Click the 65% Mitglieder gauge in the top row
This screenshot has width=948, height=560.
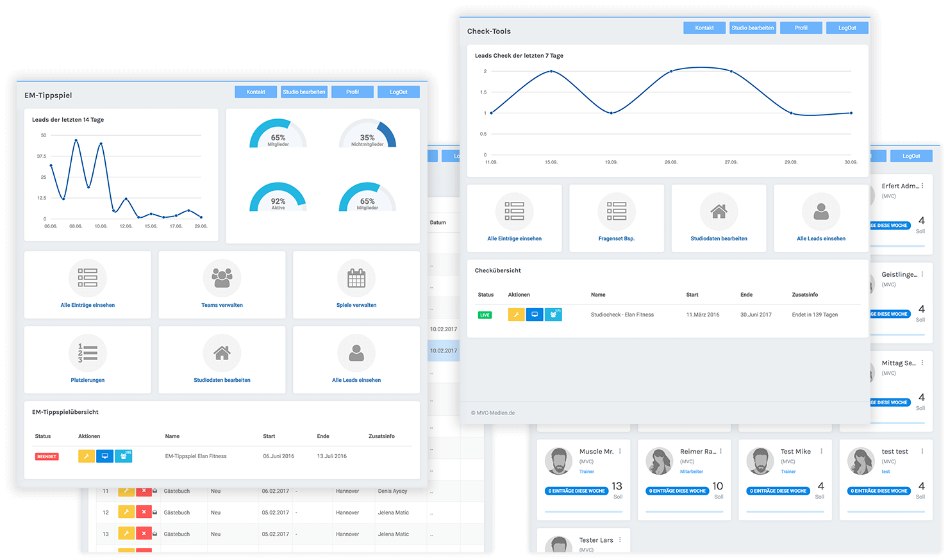tap(278, 134)
